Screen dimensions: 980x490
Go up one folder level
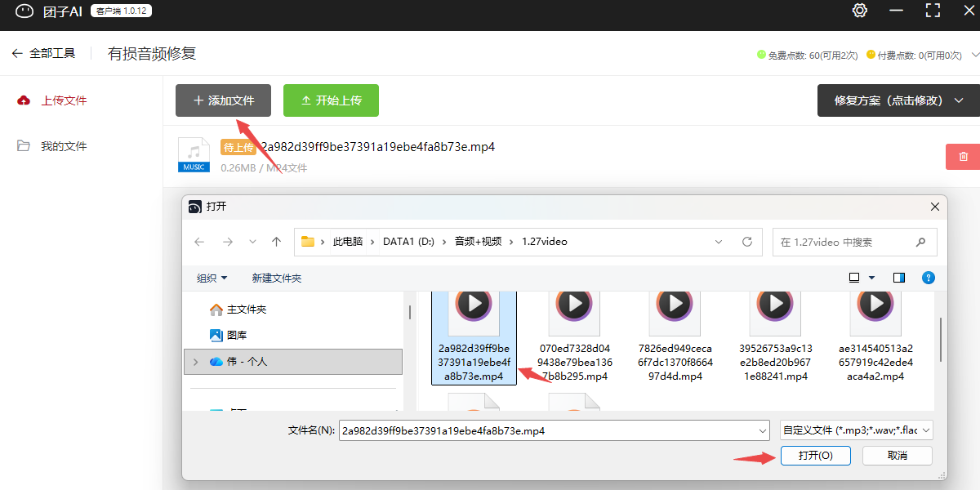pos(277,242)
